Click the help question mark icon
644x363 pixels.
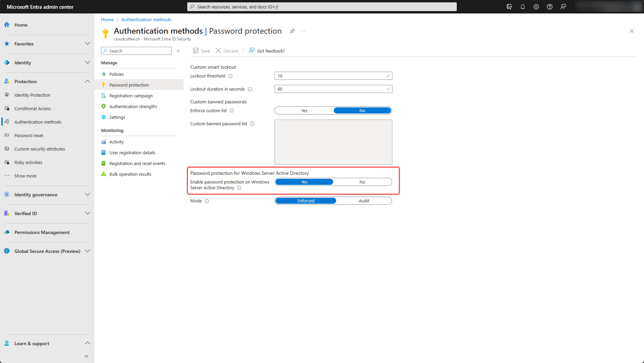tap(549, 7)
